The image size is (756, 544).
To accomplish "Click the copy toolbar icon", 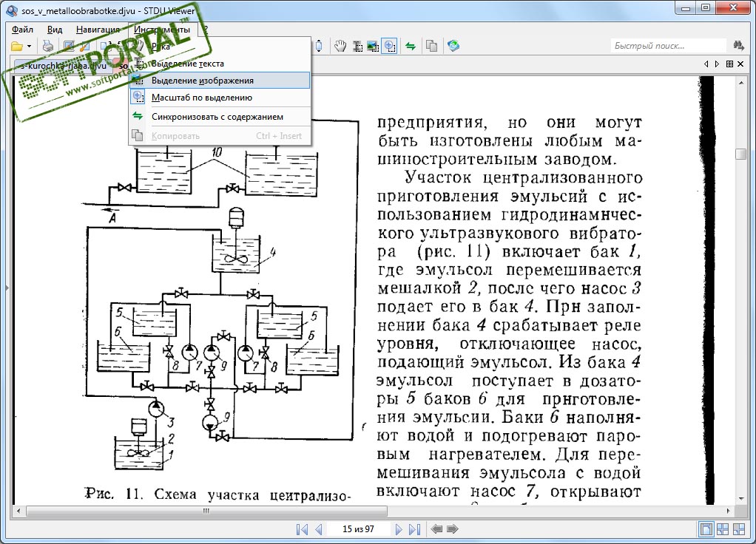I will pos(432,47).
